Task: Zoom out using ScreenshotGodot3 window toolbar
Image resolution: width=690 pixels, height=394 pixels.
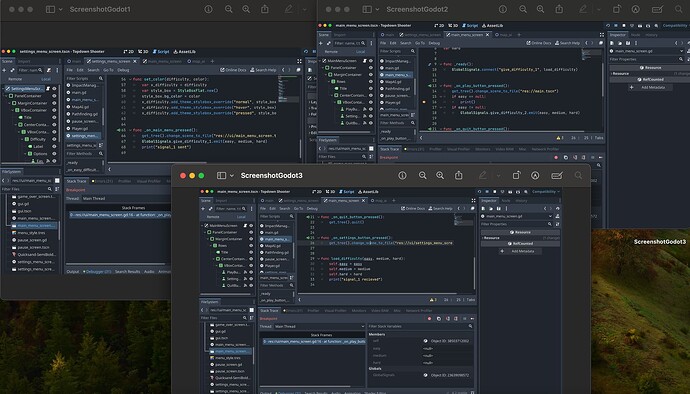Action: pyautogui.click(x=422, y=176)
